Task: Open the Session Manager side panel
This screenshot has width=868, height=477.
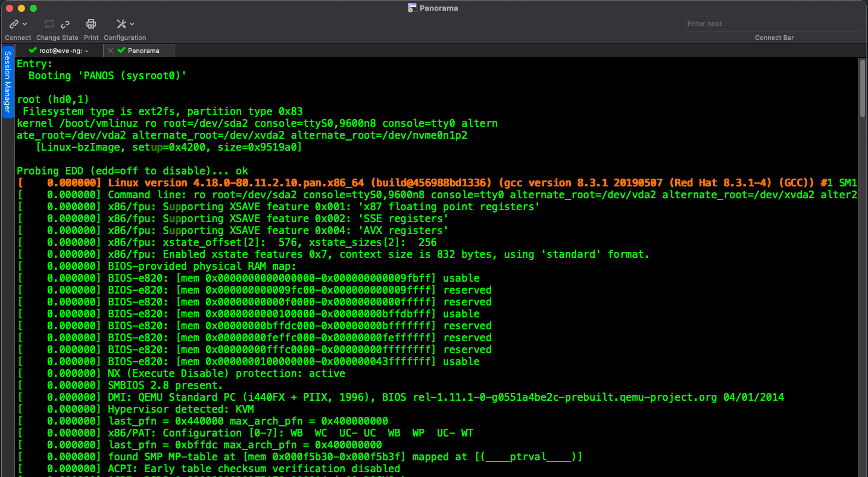Action: point(7,82)
